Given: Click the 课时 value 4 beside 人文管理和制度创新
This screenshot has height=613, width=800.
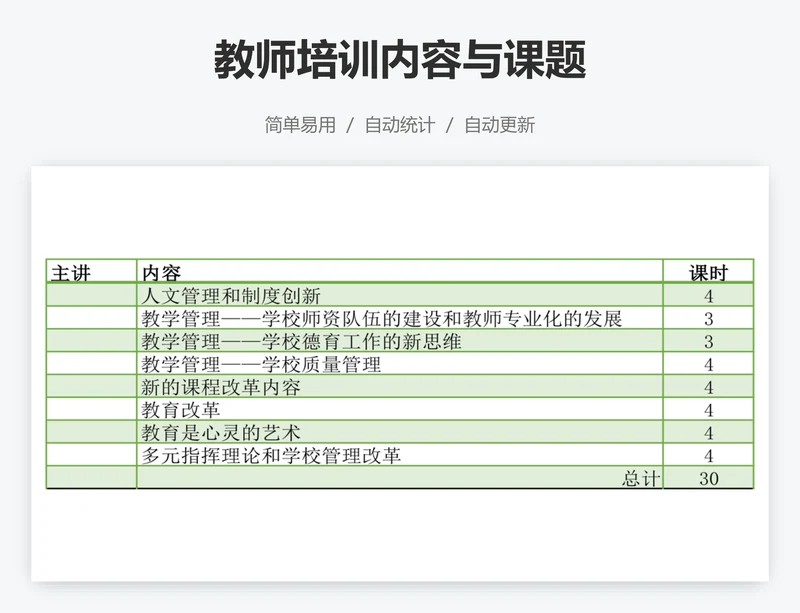Looking at the screenshot, I should click(707, 294).
